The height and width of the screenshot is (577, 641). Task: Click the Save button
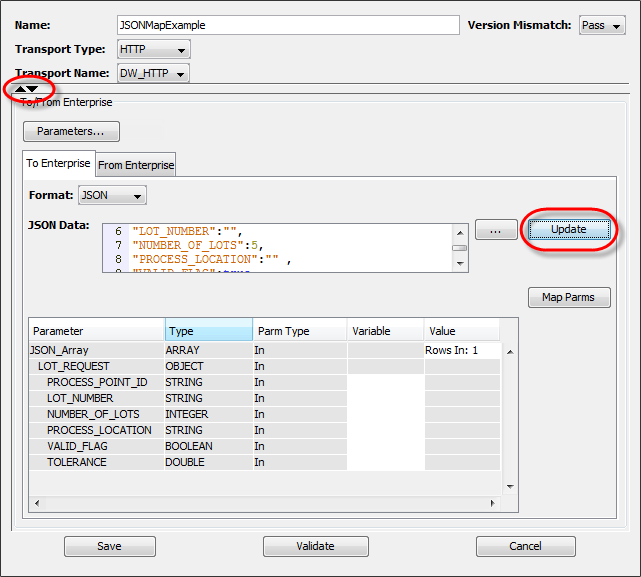pos(109,546)
